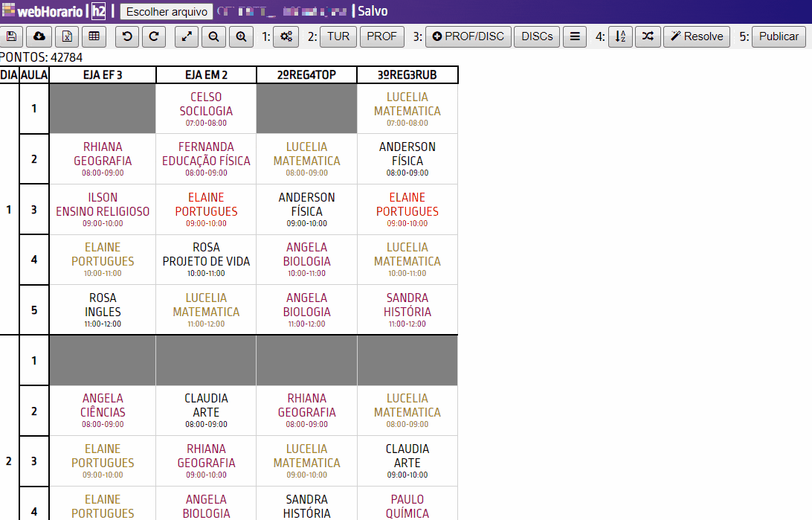Open settings with the gears icon

coord(286,36)
